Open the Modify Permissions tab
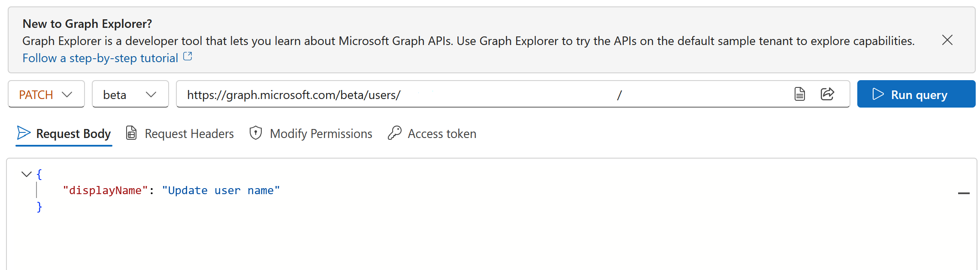 click(321, 134)
